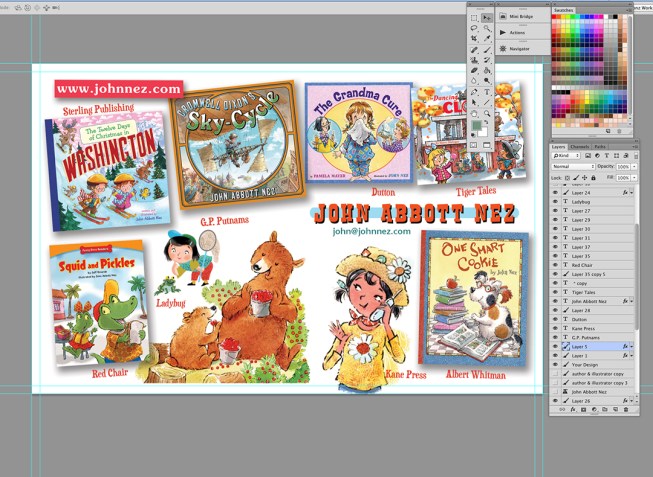The image size is (653, 477).
Task: Lock all with padlock icon
Action: tap(593, 178)
